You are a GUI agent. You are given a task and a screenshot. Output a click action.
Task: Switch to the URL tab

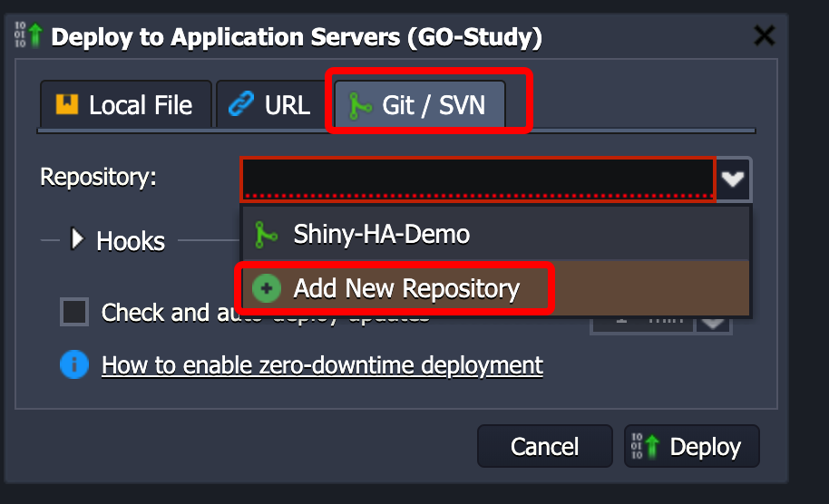point(270,105)
